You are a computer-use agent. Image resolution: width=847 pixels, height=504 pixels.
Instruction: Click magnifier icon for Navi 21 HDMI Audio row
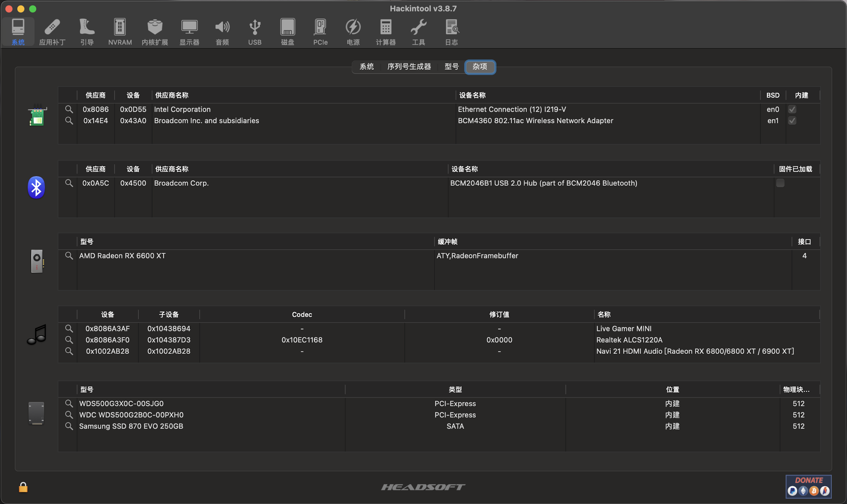pyautogui.click(x=69, y=351)
